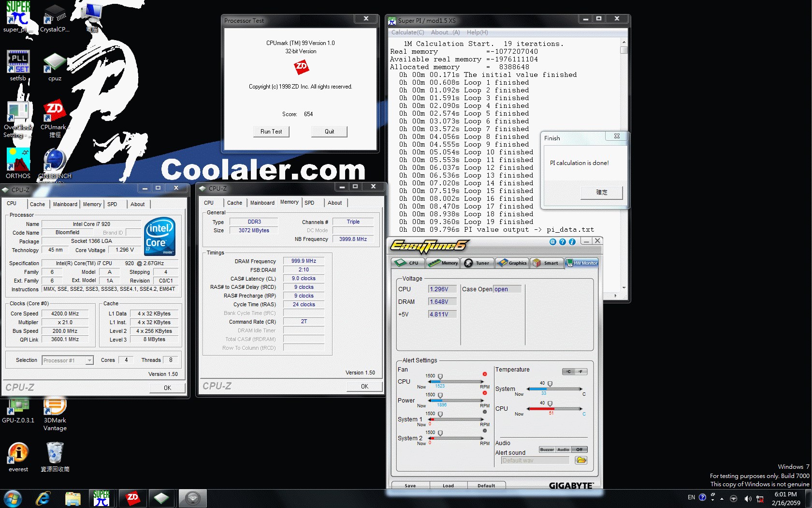Select Audio alert sound mode
Image resolution: width=812 pixels, height=508 pixels.
coord(563,449)
